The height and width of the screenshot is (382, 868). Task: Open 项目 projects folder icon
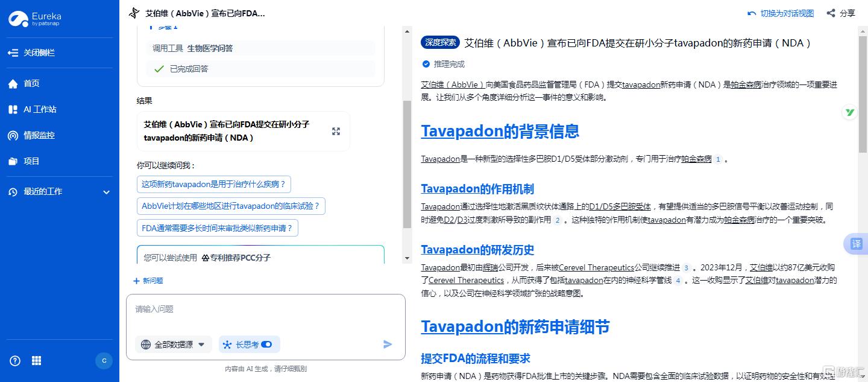pyautogui.click(x=13, y=162)
